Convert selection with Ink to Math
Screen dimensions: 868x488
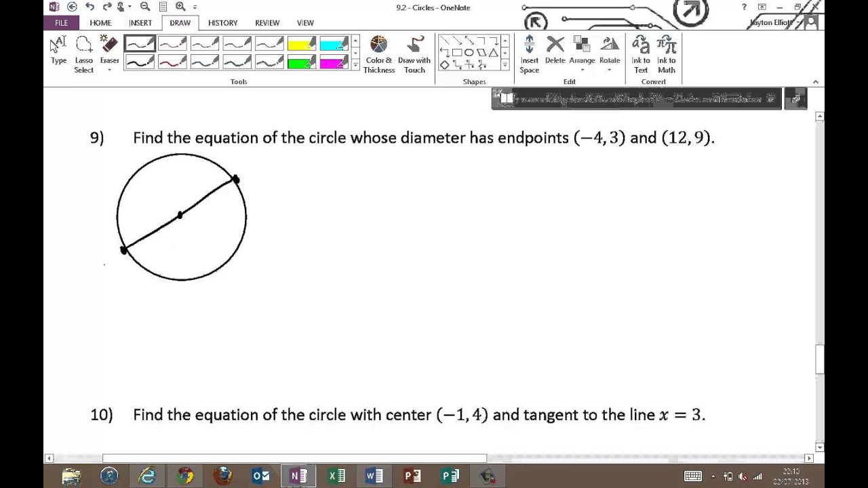pyautogui.click(x=667, y=54)
